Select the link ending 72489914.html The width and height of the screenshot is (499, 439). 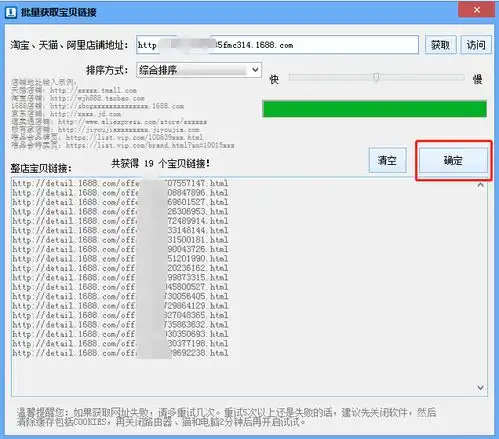click(120, 221)
